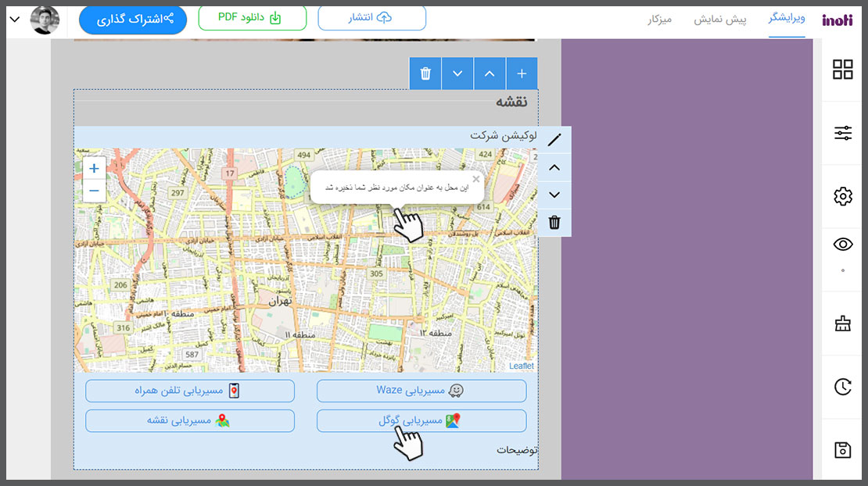
Task: Move section down with blue chevron
Action: tap(457, 73)
